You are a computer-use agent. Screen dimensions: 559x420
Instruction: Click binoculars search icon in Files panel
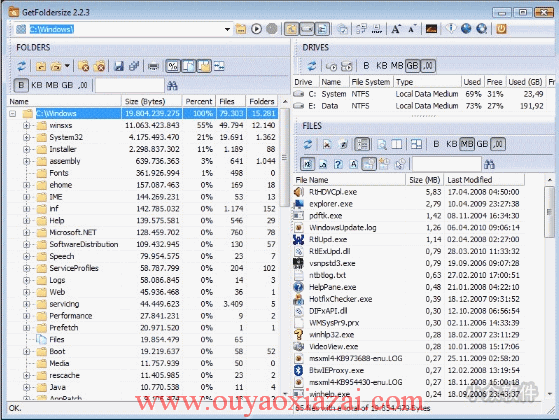click(489, 164)
